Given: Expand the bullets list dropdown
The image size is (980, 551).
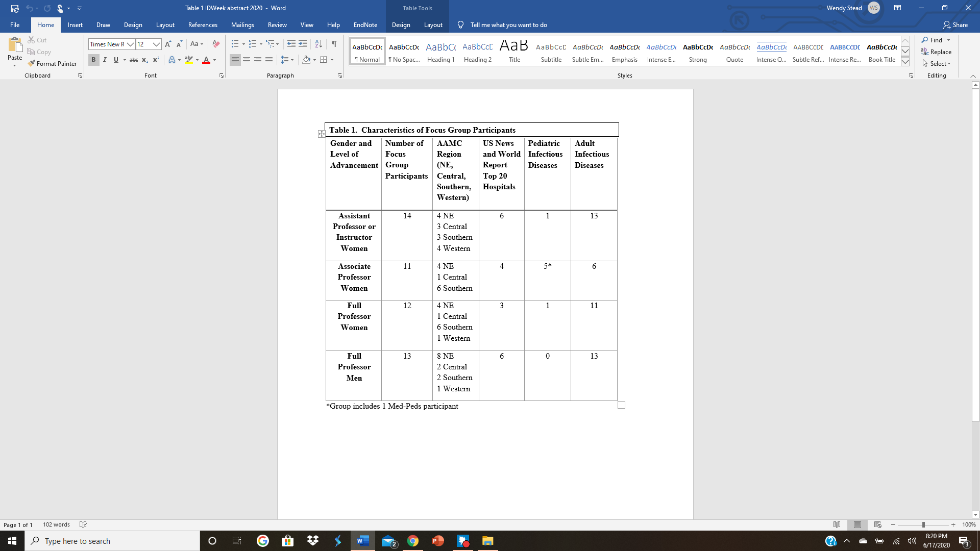Looking at the screenshot, I should pos(243,44).
